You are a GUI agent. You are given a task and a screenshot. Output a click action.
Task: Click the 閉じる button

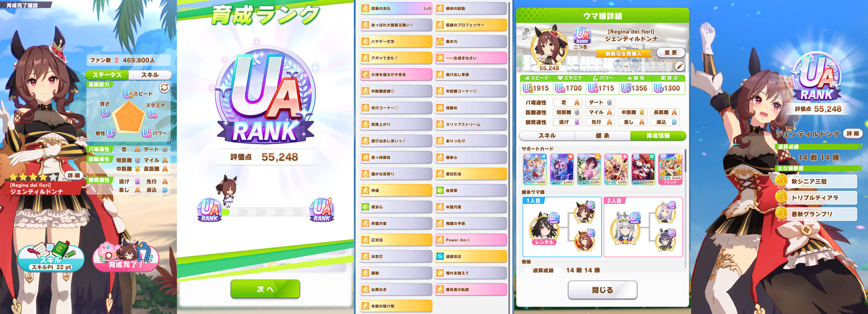(602, 290)
